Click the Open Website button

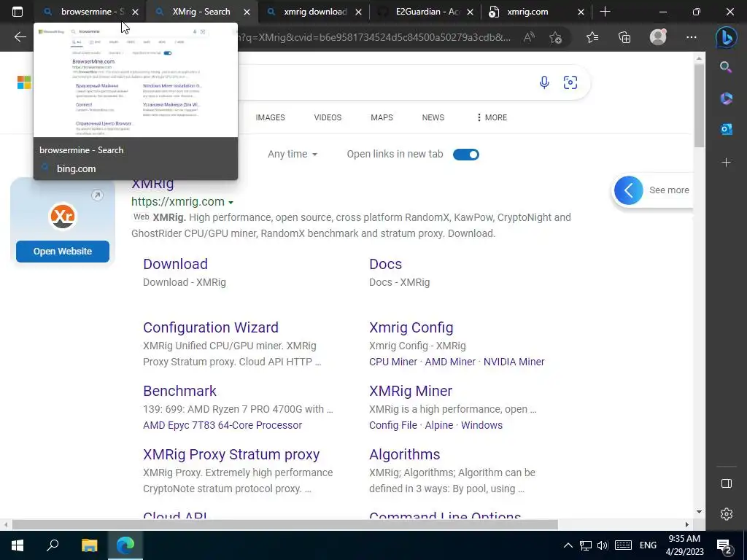click(x=63, y=252)
